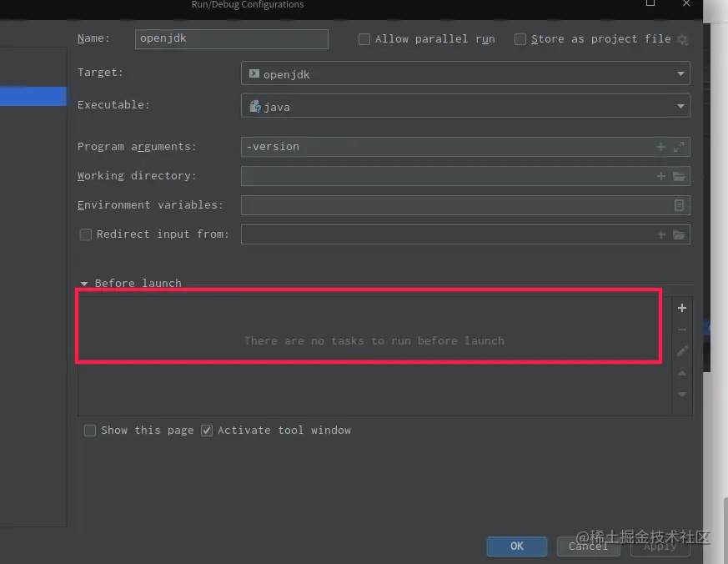Click the Name input field containing openjdk

point(231,39)
